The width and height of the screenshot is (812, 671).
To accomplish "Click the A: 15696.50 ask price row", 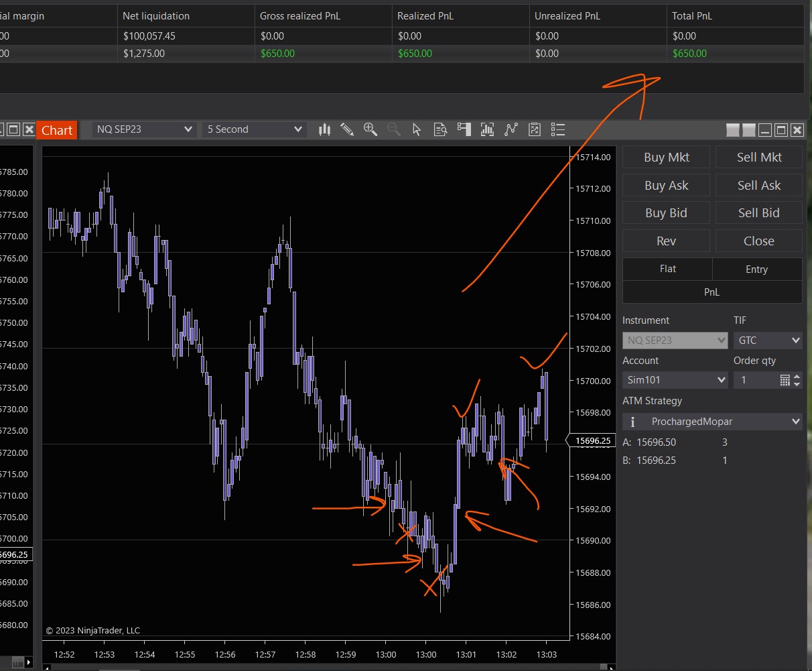I will [x=675, y=442].
